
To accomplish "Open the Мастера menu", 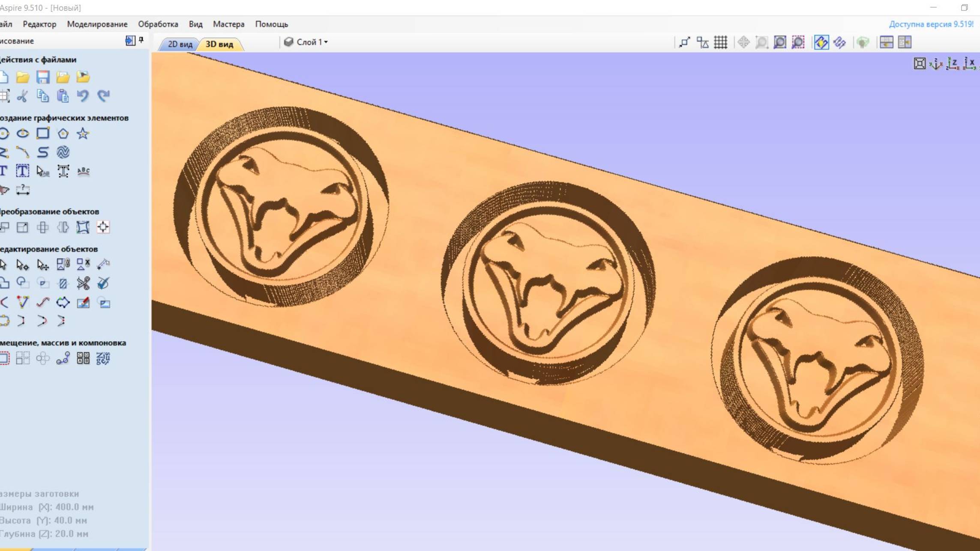I will (228, 24).
